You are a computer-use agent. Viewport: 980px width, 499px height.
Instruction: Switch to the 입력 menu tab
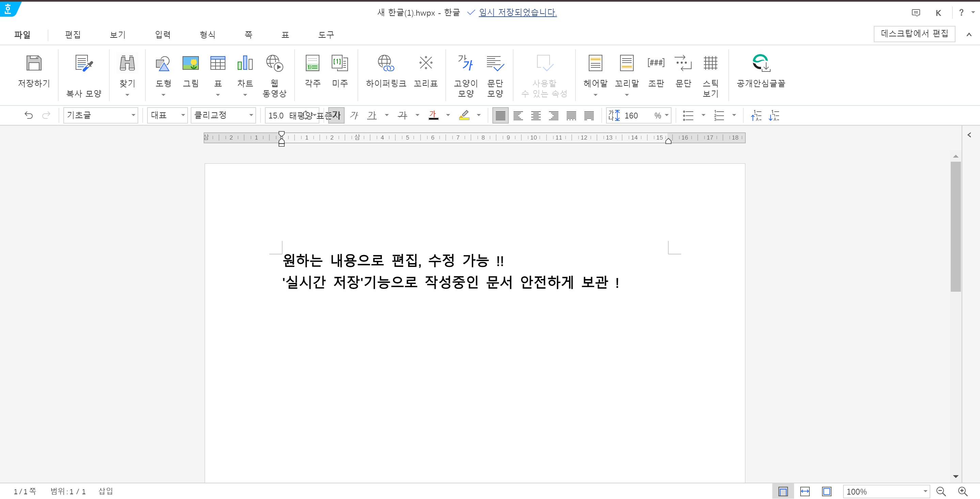coord(163,35)
